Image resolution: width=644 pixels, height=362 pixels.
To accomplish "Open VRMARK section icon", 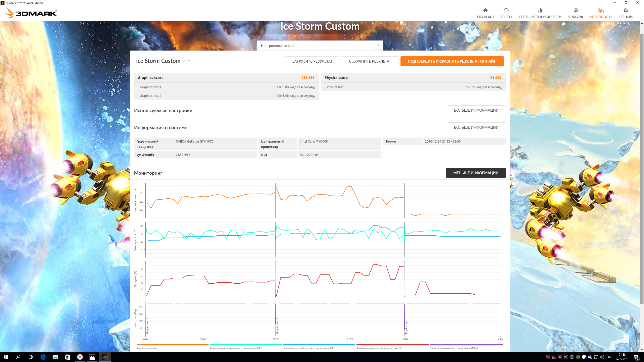I will (575, 11).
